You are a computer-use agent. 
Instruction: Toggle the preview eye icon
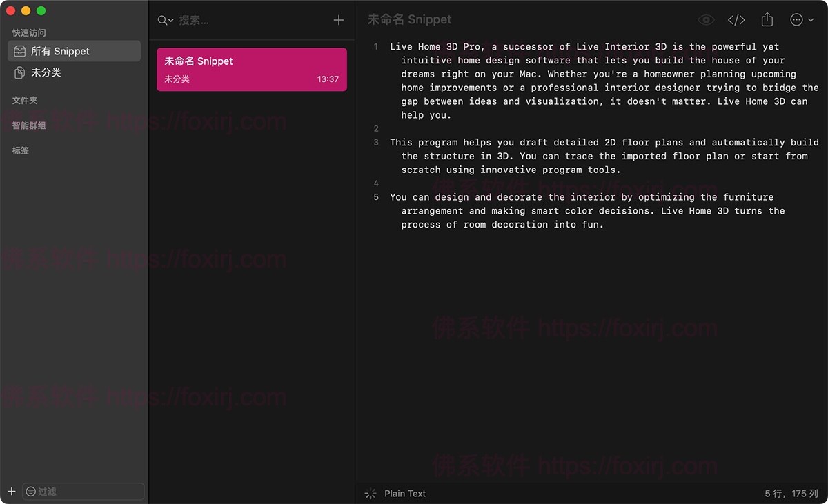[706, 19]
